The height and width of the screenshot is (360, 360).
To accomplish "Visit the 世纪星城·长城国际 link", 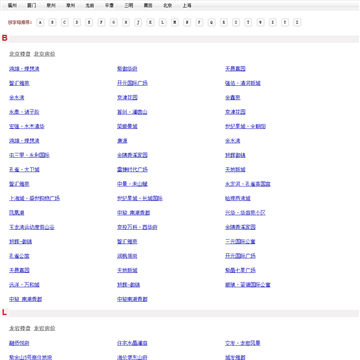I will (140, 198).
